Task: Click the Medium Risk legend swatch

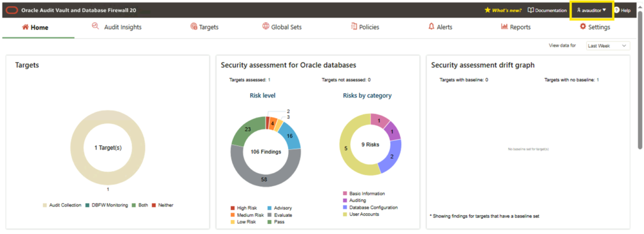Action: [x=233, y=215]
